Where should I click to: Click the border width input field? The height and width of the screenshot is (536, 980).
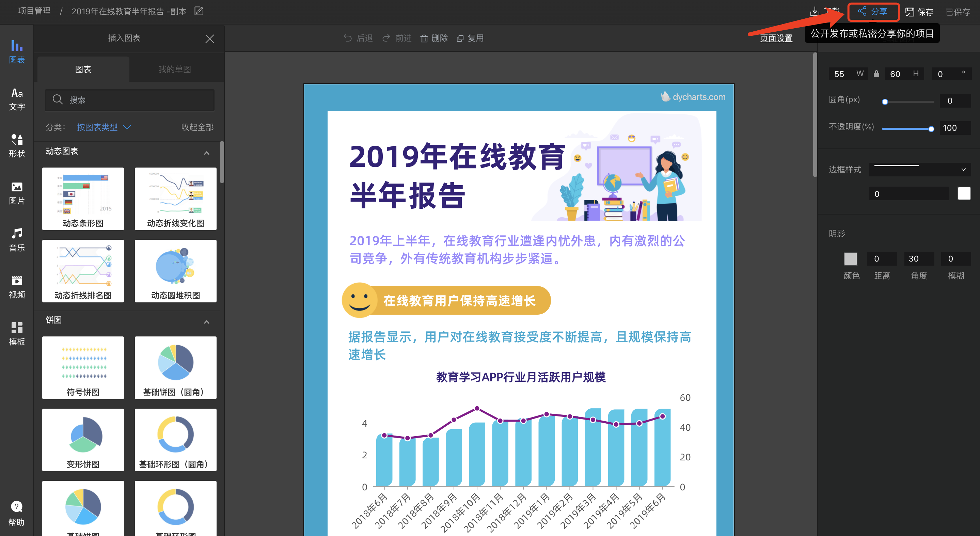tap(908, 194)
